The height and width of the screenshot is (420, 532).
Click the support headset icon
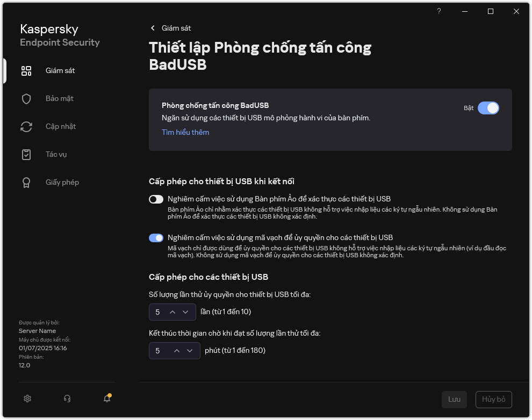67,399
